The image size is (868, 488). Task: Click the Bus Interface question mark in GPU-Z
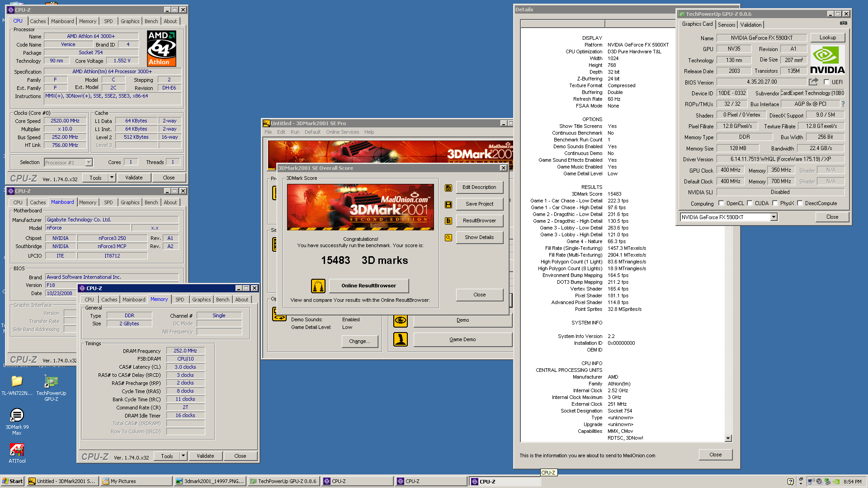[843, 104]
